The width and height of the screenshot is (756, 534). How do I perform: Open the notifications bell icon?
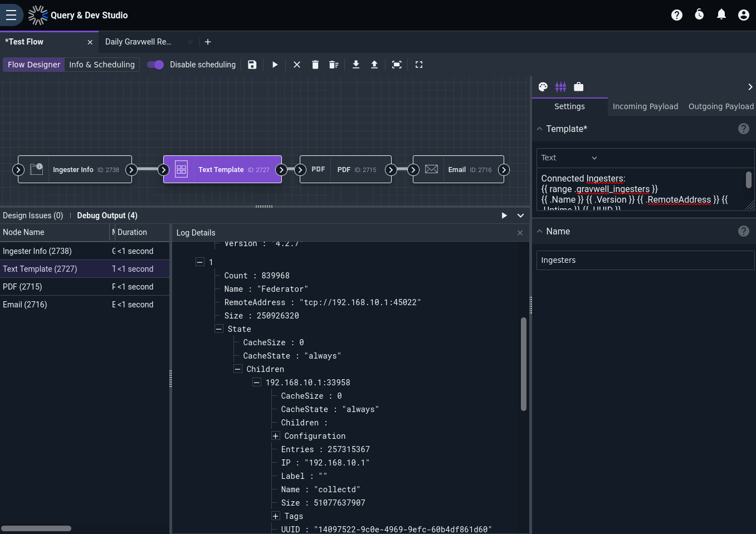[x=721, y=15]
